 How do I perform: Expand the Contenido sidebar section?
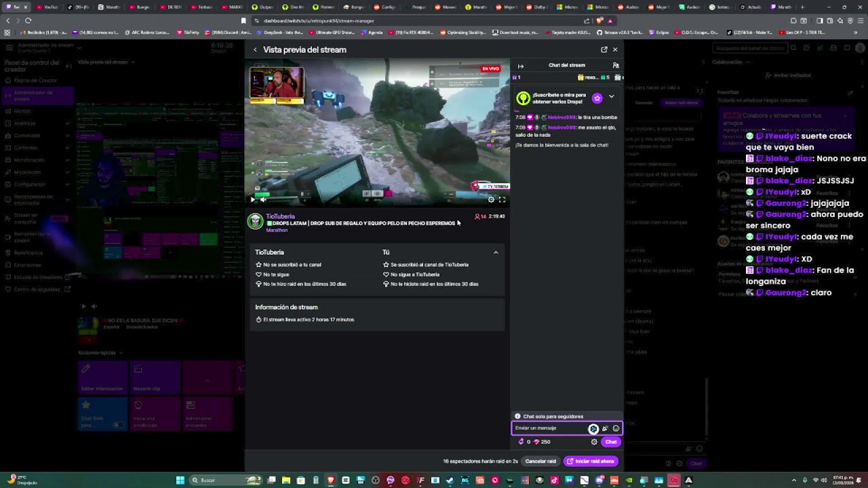coord(38,148)
